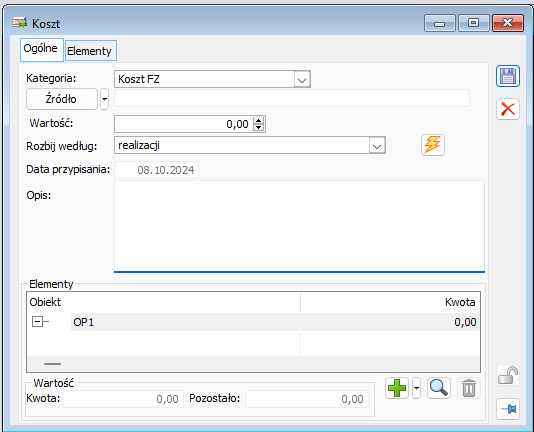Click the lightning bolt split cost icon
Viewport: 534px width, 432px height.
click(x=433, y=145)
